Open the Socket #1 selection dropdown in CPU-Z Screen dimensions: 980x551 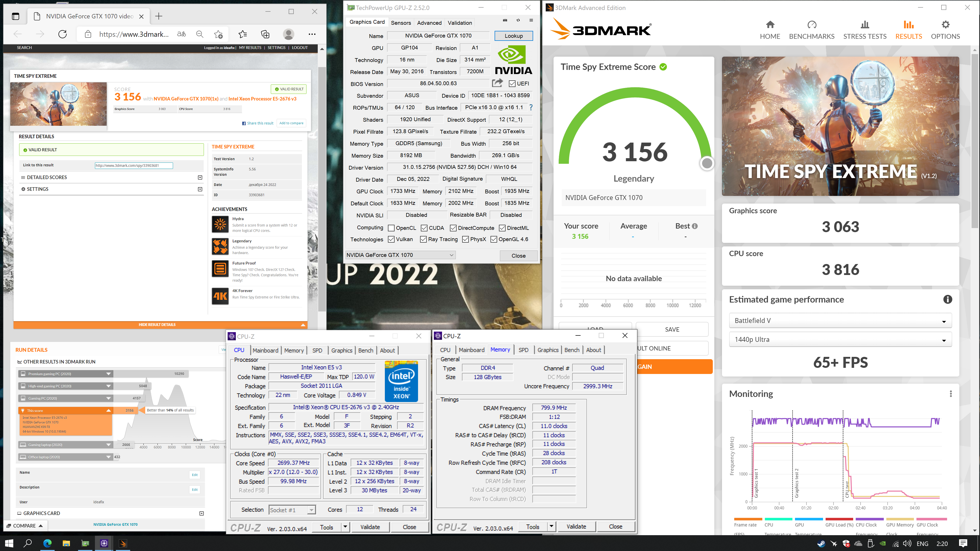292,510
